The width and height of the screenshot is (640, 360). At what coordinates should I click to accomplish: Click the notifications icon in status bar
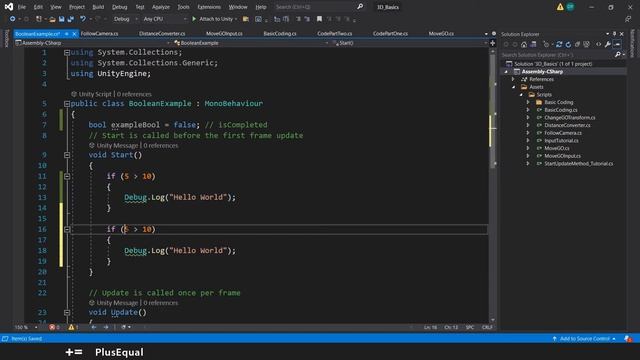(x=628, y=338)
